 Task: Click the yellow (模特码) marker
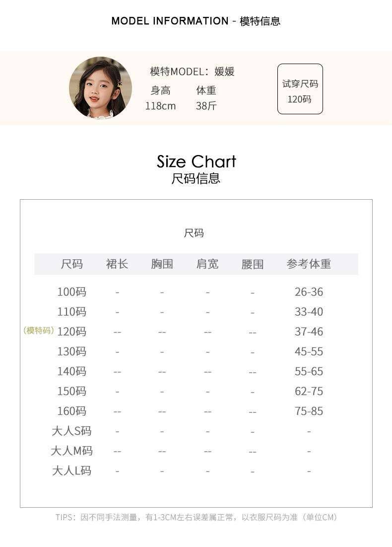pyautogui.click(x=39, y=331)
